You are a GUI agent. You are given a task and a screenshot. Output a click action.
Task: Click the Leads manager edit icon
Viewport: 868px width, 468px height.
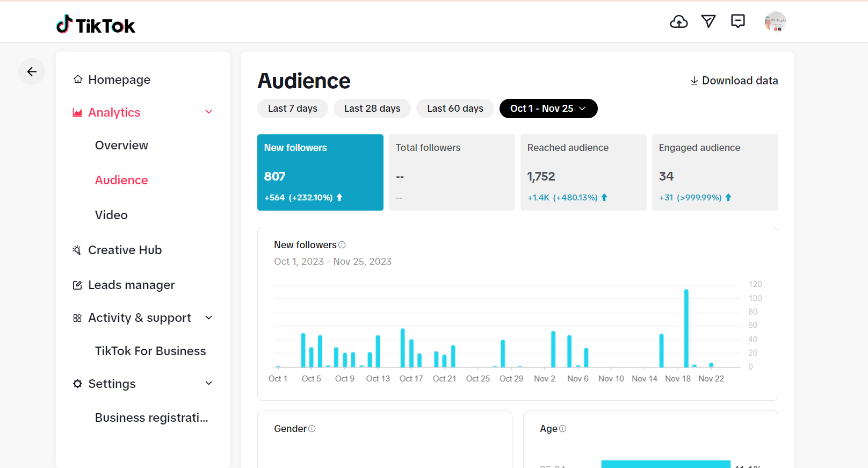(x=77, y=285)
